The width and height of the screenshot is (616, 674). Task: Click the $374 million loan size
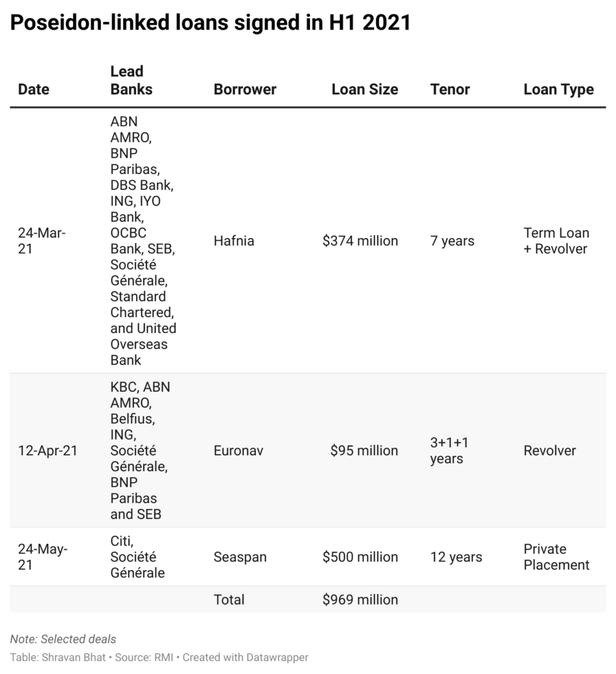tap(360, 241)
